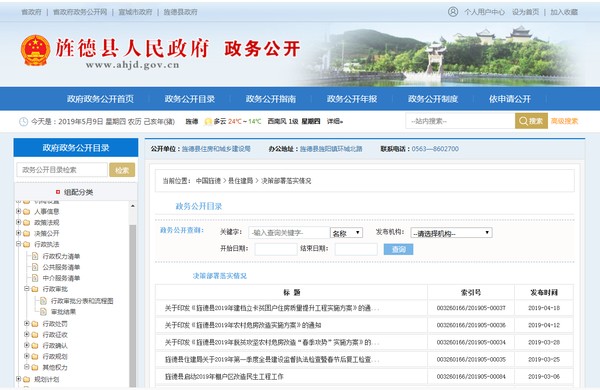The image size is (600, 390).
Task: Open the 请选择机构 agency dropdown
Action: tap(451, 233)
